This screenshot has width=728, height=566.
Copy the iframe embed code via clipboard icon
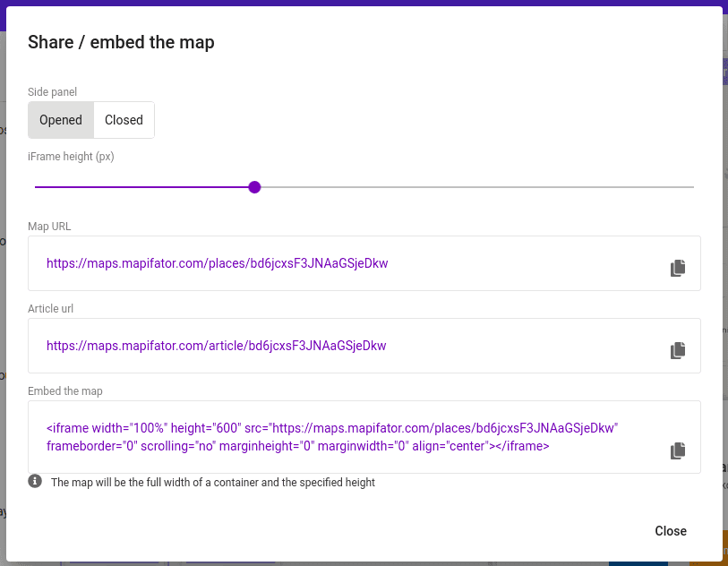coord(677,450)
